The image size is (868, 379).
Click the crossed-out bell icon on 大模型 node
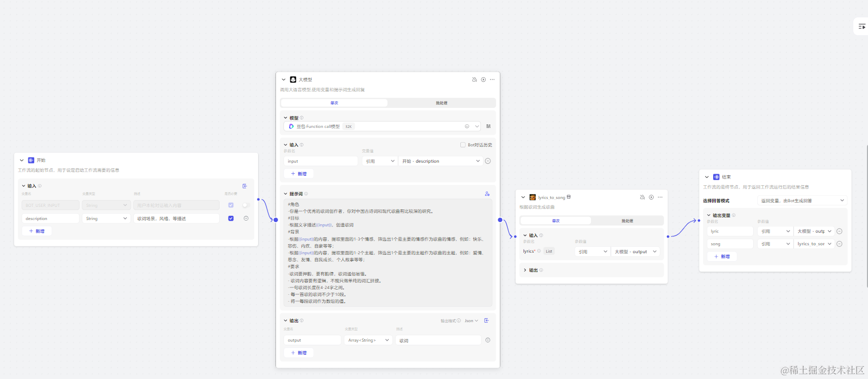474,79
